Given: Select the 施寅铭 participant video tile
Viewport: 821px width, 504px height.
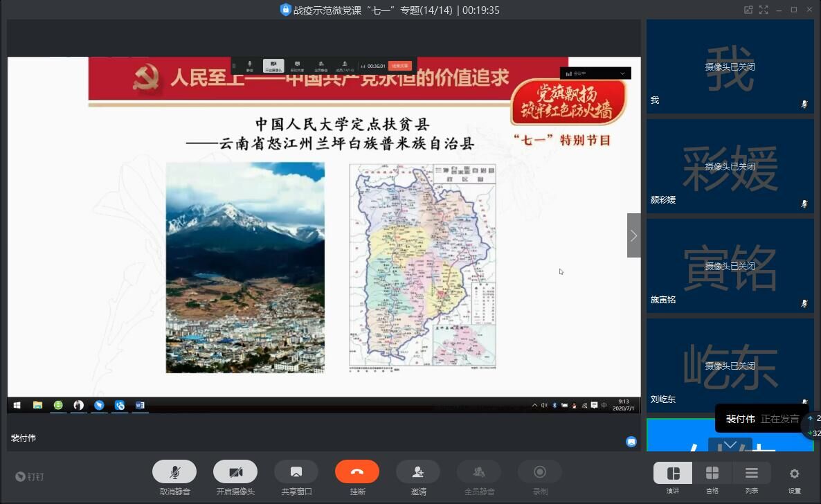Looking at the screenshot, I should [730, 267].
